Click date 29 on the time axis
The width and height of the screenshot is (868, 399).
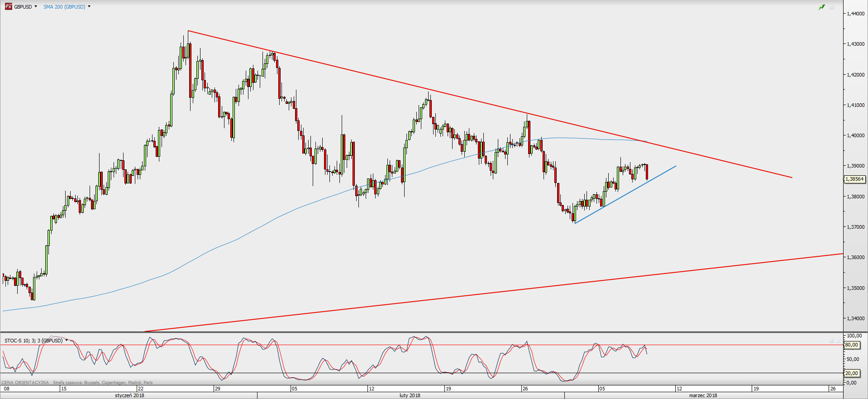click(218, 389)
